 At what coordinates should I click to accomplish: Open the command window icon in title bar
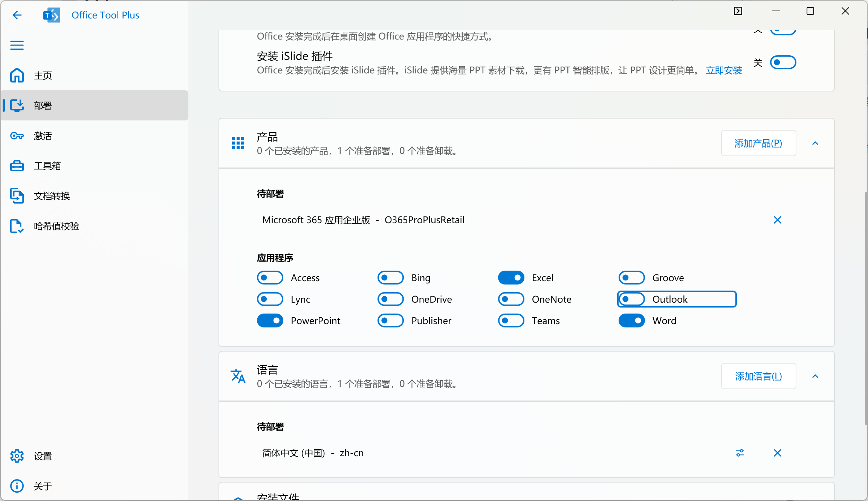[x=738, y=11]
